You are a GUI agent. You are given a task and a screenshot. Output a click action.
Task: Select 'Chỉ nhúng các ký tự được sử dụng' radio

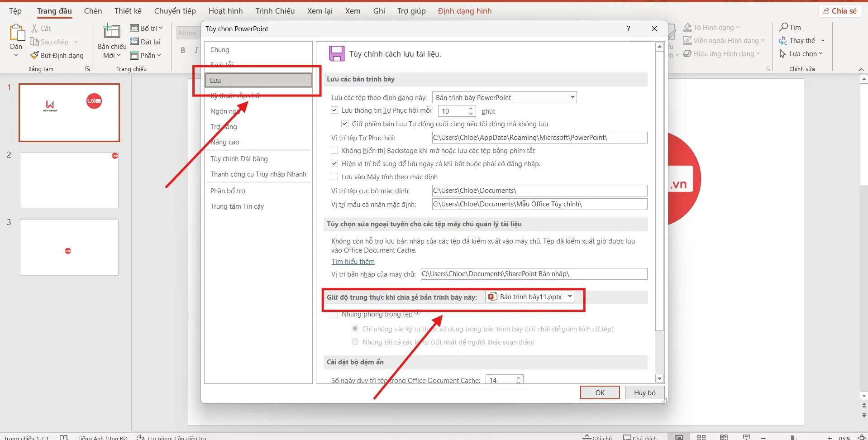tap(355, 329)
